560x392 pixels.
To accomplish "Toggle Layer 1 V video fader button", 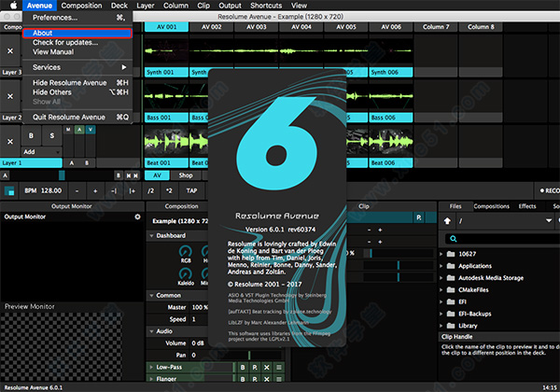I will (x=91, y=130).
